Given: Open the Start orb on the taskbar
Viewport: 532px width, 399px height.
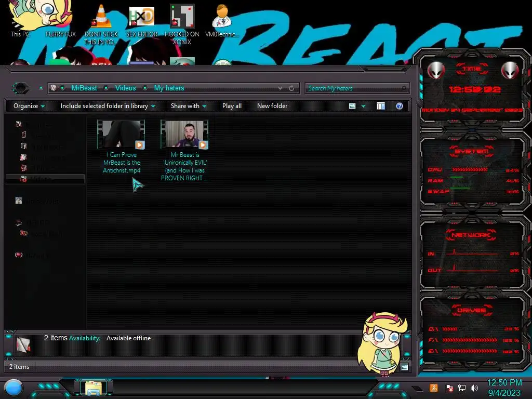Looking at the screenshot, I should point(14,388).
